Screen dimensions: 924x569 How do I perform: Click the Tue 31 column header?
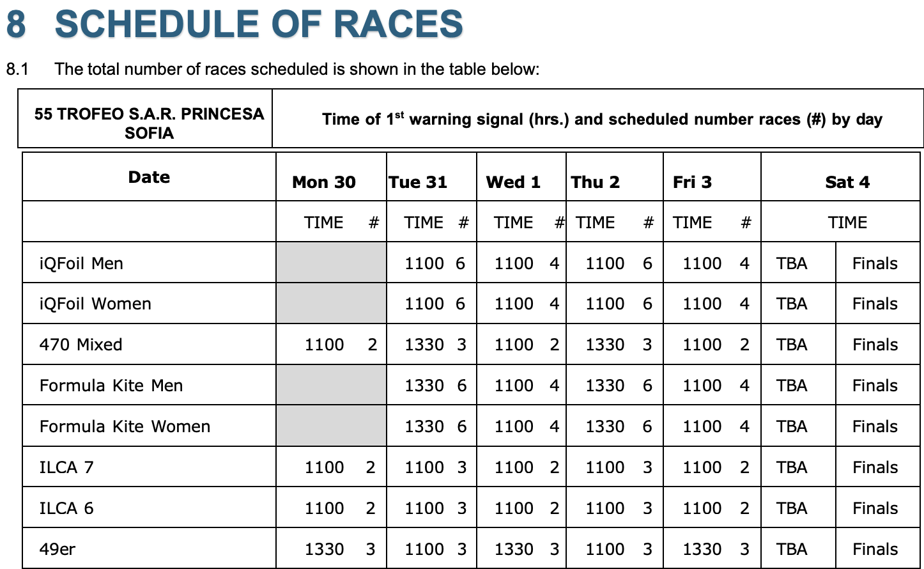[x=418, y=182]
